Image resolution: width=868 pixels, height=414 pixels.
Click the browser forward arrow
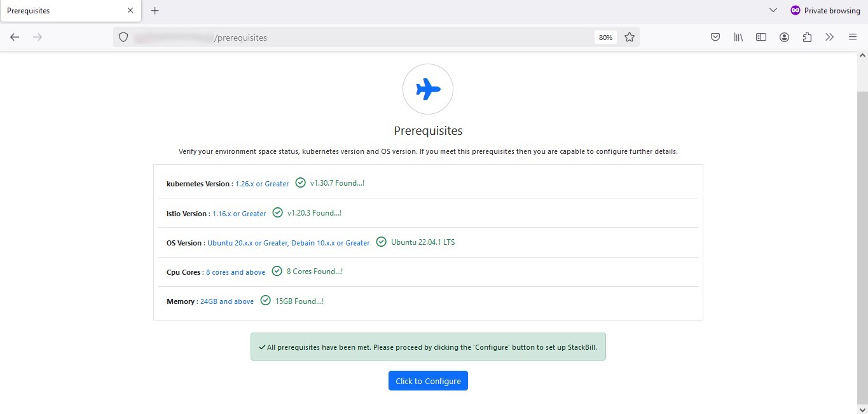tap(38, 38)
